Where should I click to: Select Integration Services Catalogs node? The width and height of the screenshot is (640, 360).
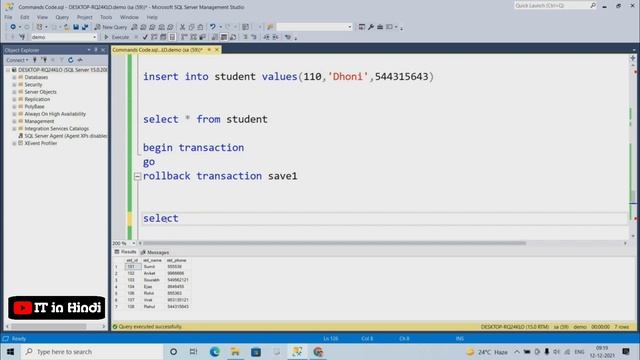[x=56, y=129]
